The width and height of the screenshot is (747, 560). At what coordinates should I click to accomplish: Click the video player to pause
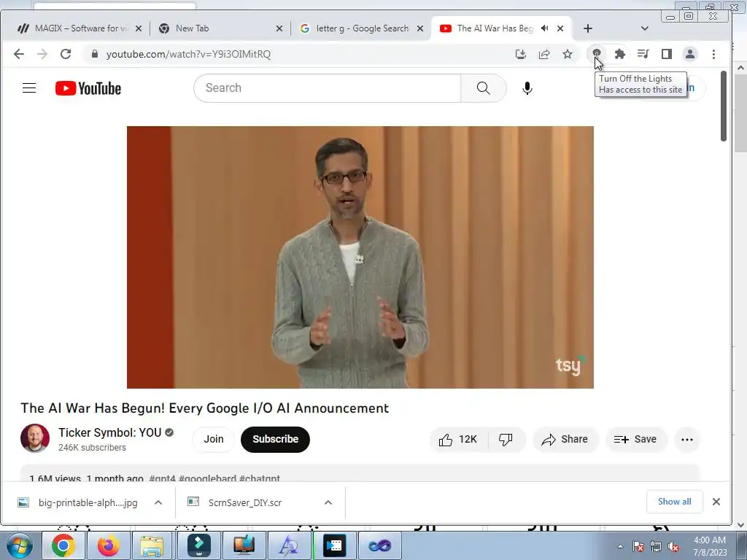point(360,257)
